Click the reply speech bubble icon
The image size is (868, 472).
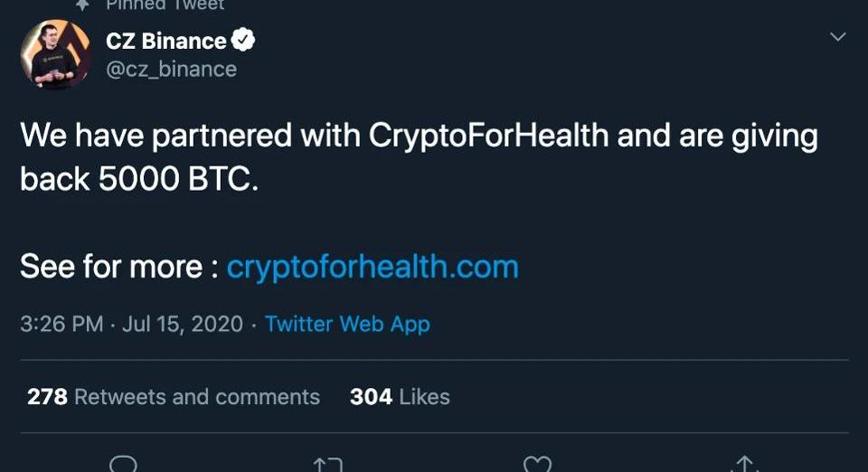[x=123, y=465]
